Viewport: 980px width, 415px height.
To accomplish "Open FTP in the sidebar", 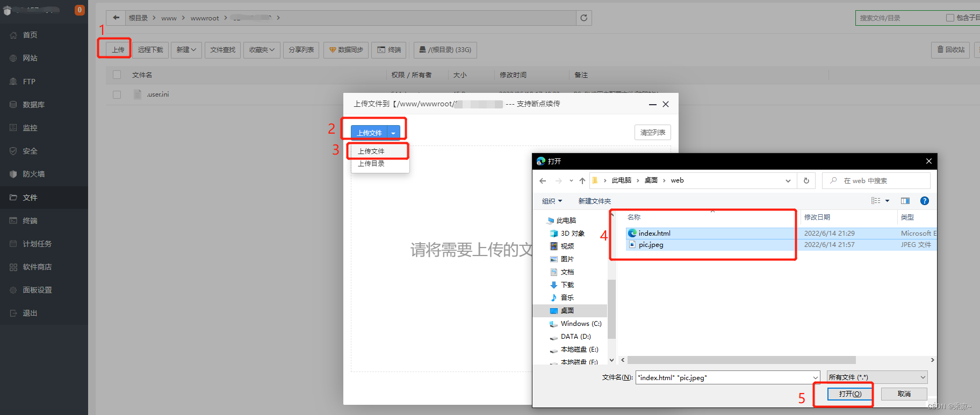I will point(29,82).
